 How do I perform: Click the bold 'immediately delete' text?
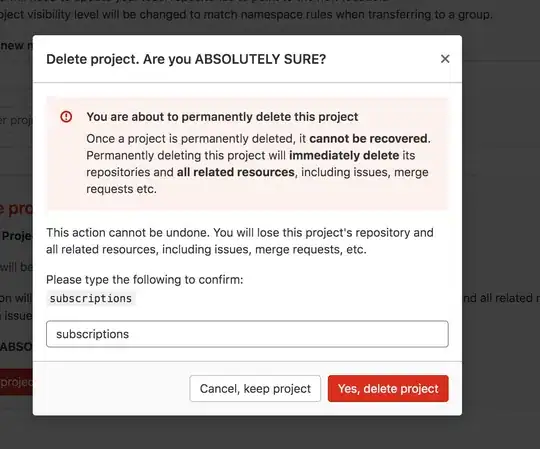pyautogui.click(x=344, y=155)
